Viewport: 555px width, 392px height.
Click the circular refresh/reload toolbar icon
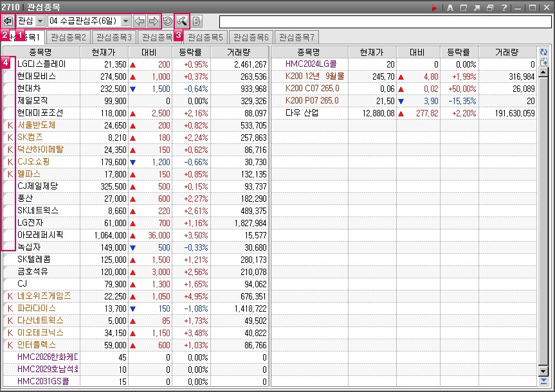pos(168,21)
